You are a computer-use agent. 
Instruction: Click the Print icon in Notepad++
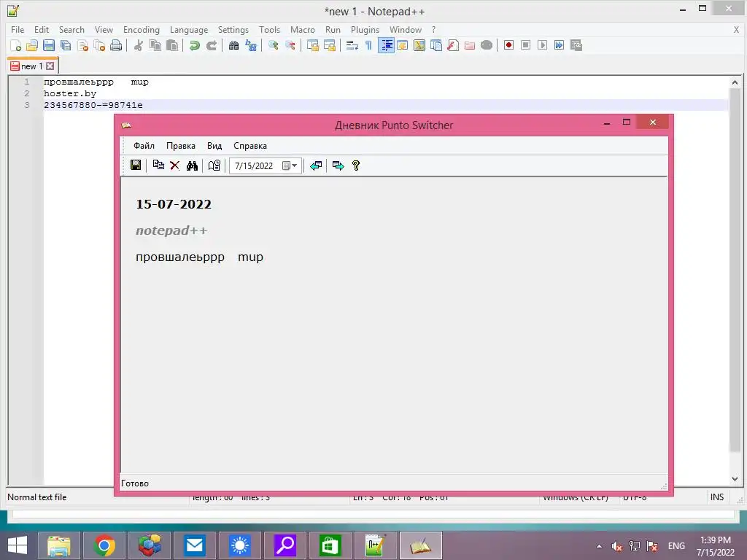pos(116,45)
